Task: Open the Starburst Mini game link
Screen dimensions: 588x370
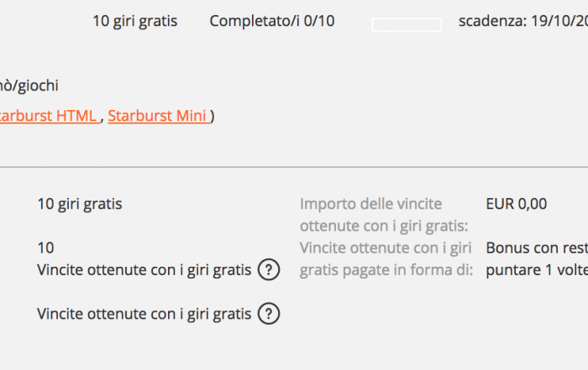Action: coord(159,116)
